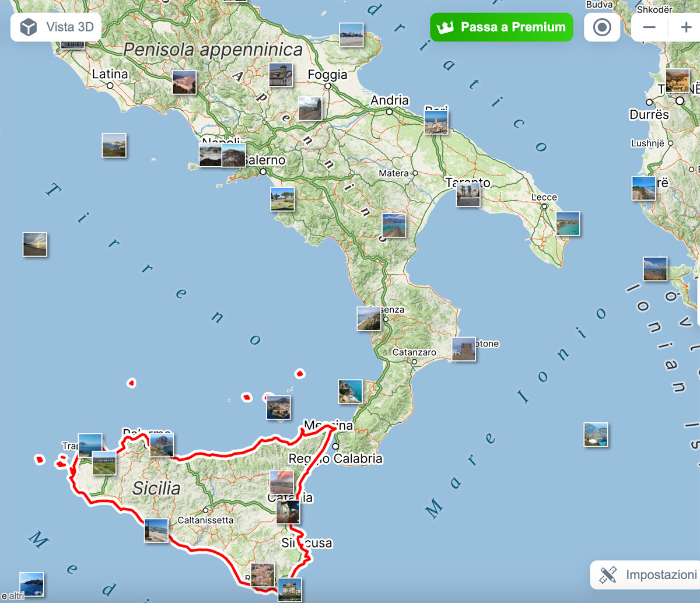Open the photo thumbnail over Bari
700x603 pixels.
(x=436, y=122)
